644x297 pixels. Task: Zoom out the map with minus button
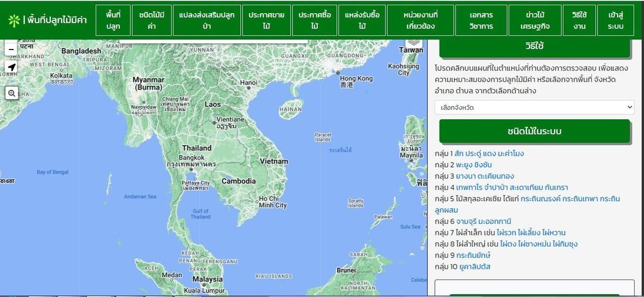pos(12,50)
